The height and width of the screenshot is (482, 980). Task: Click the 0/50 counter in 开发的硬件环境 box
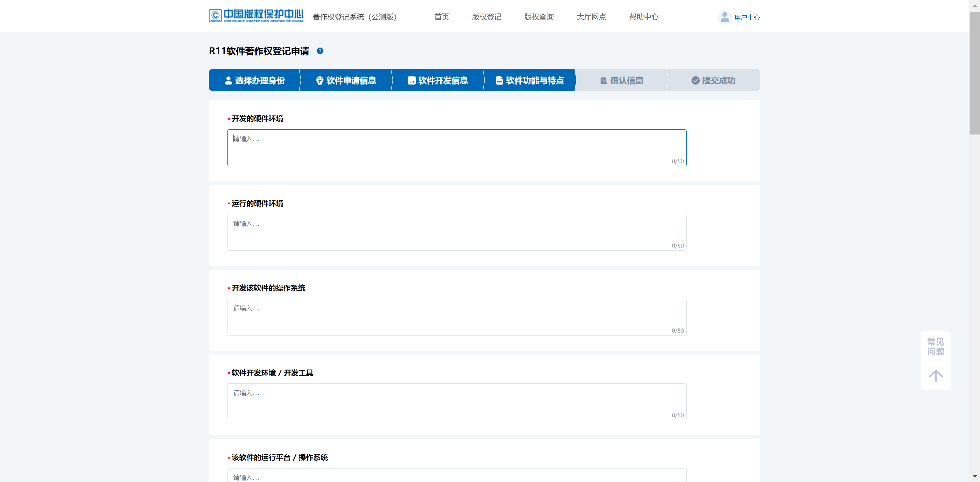[677, 161]
